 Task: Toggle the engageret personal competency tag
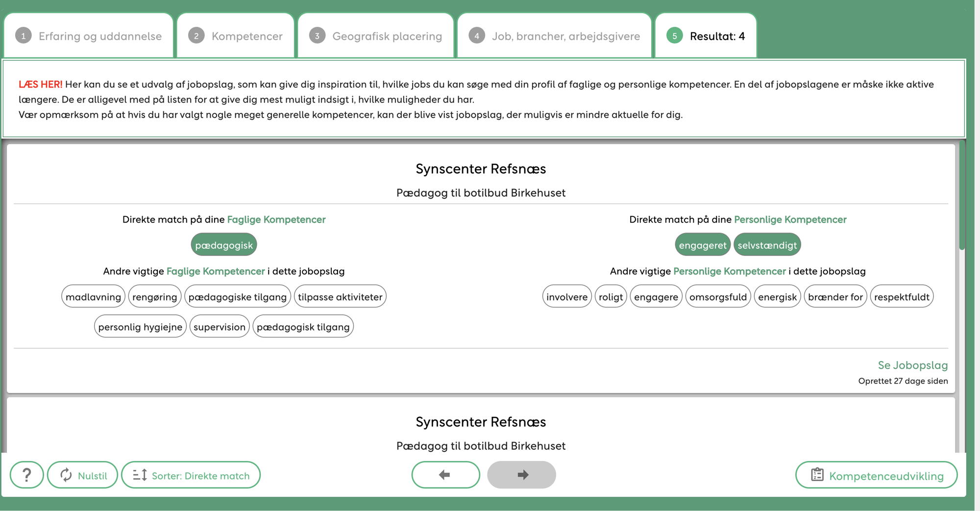702,245
